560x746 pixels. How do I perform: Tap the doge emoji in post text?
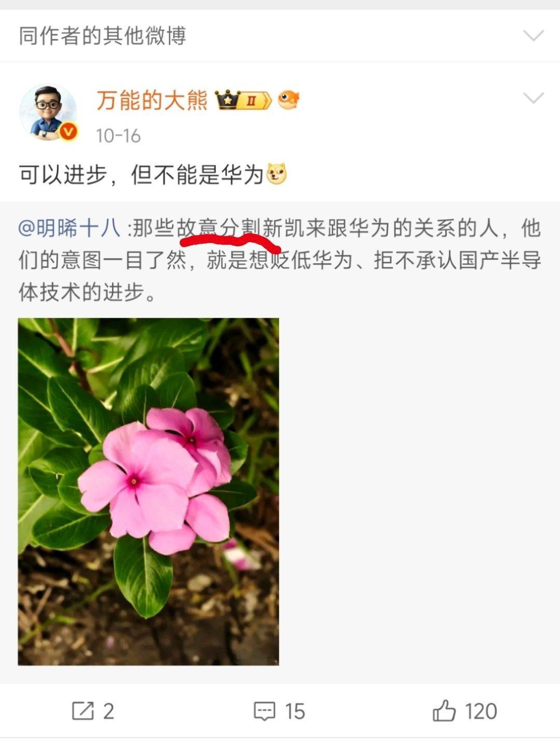pos(276,174)
